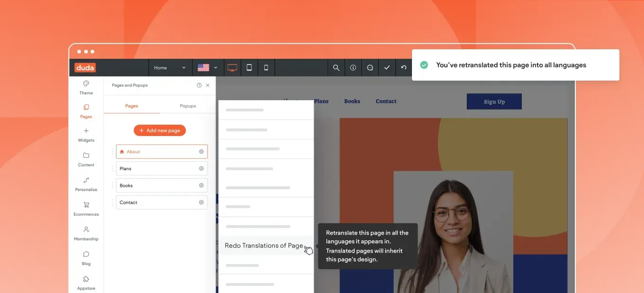This screenshot has width=644, height=293.
Task: Switch to tablet view
Action: 249,68
